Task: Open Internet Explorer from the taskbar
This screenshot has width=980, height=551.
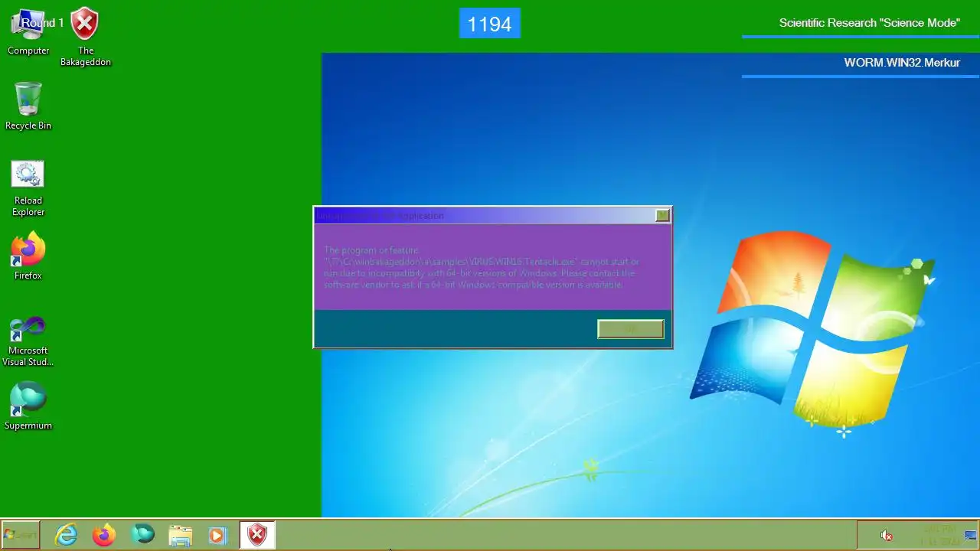Action: point(67,535)
